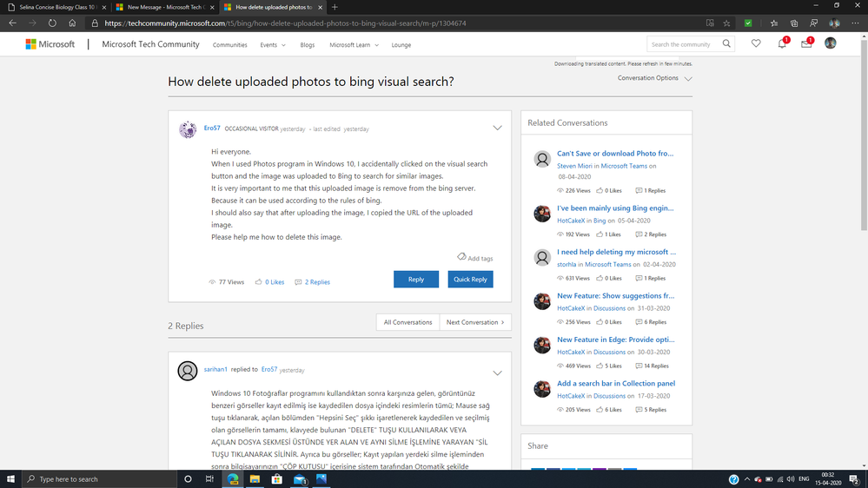Open Steven Miori author link
This screenshot has width=868, height=488.
pyautogui.click(x=574, y=166)
